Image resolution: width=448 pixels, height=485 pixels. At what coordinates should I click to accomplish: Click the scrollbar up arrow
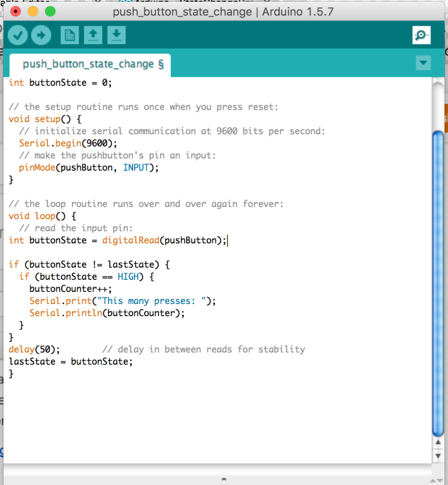[x=438, y=442]
